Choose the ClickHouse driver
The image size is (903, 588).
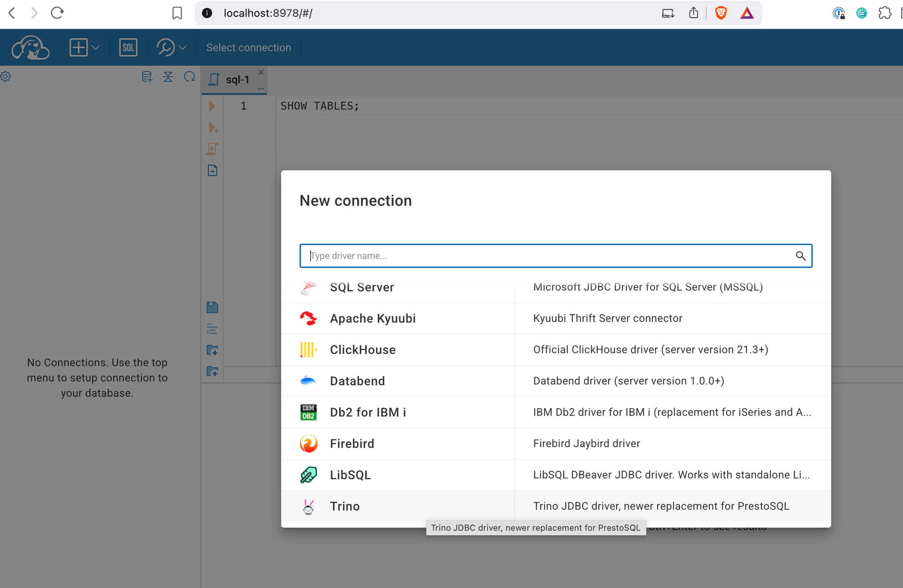pyautogui.click(x=363, y=350)
